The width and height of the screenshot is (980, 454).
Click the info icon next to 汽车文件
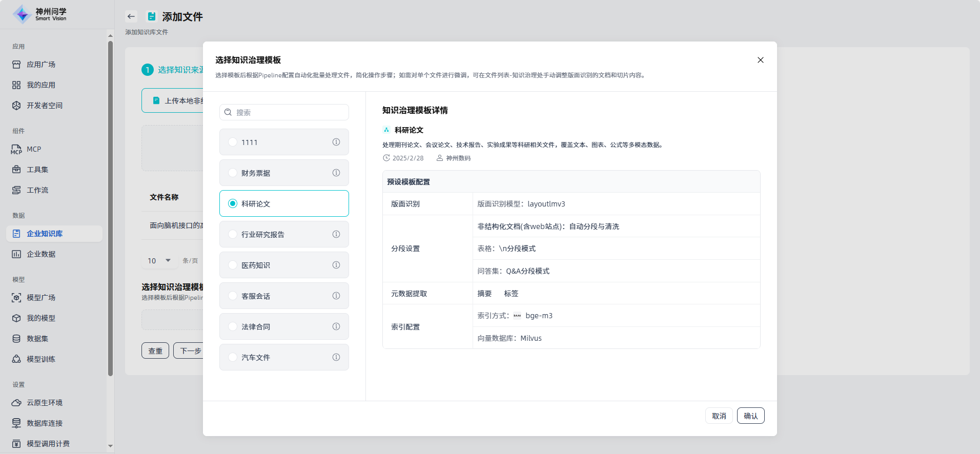(336, 357)
